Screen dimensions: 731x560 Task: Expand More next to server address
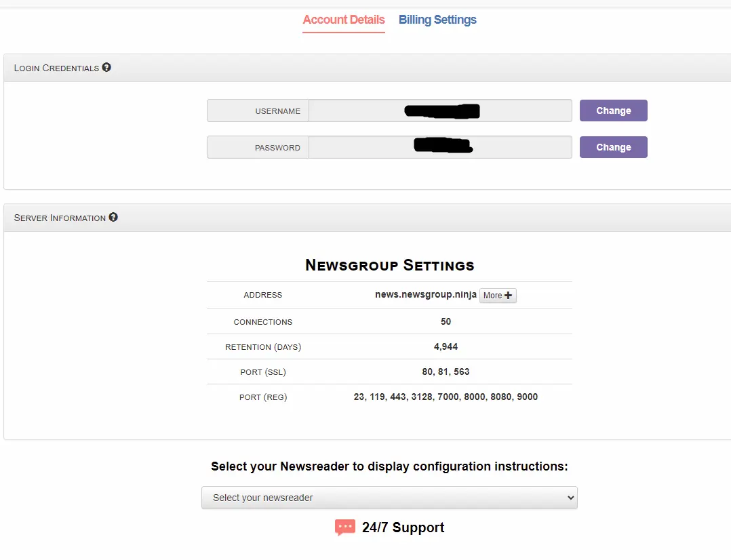(x=498, y=296)
